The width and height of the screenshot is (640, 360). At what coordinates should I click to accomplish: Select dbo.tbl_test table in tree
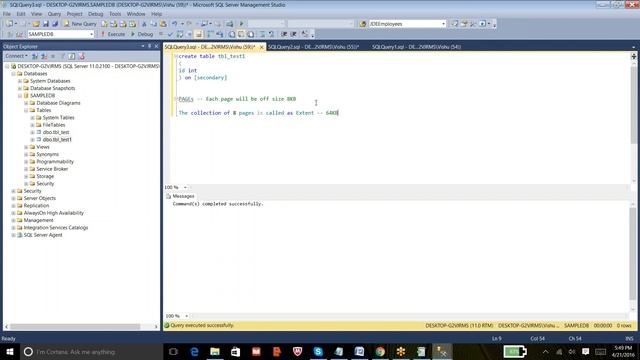56,132
